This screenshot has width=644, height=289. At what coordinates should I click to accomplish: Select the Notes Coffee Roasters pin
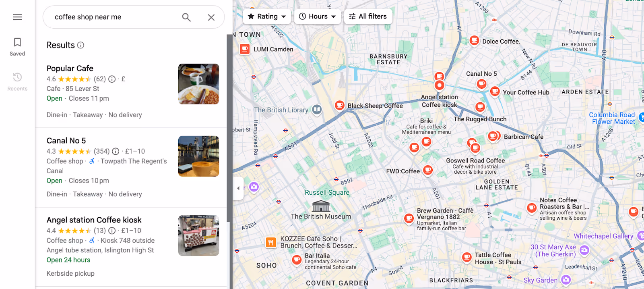point(532,208)
